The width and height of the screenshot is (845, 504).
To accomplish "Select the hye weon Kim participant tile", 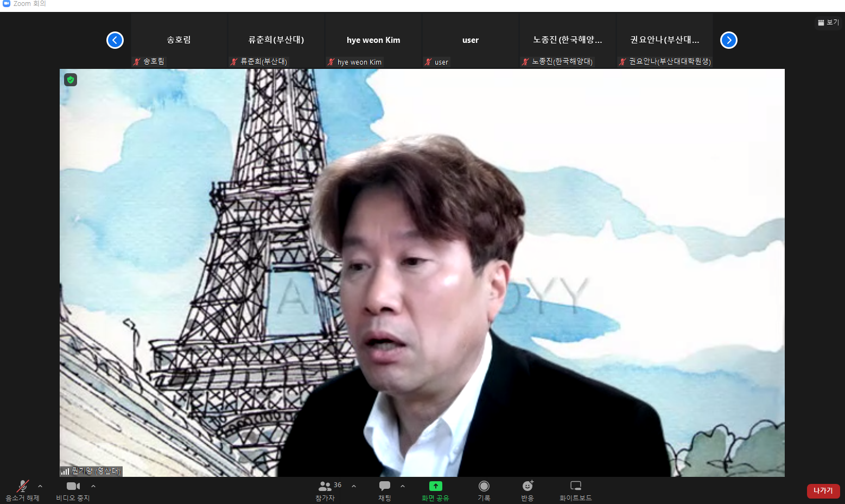I will click(373, 41).
